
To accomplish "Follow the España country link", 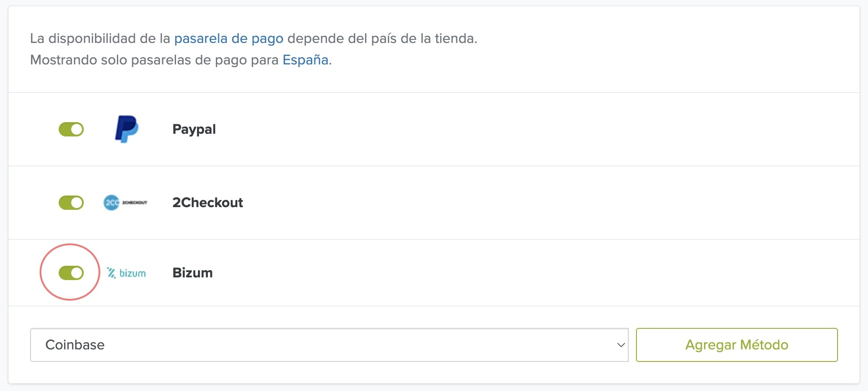I will pos(305,60).
